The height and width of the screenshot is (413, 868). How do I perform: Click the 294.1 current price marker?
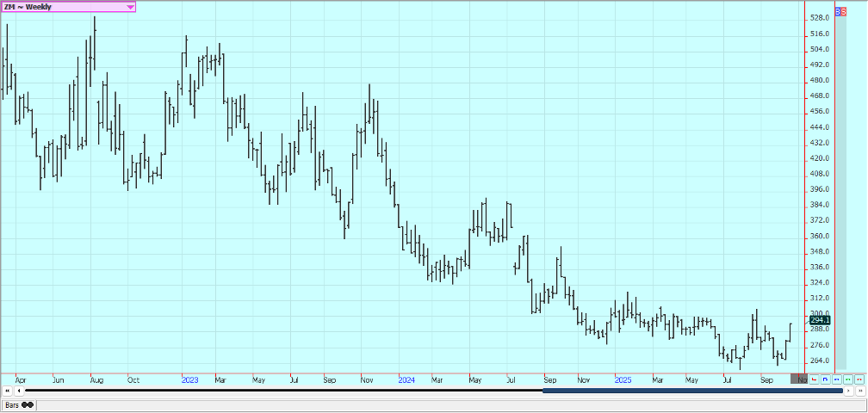click(x=818, y=319)
